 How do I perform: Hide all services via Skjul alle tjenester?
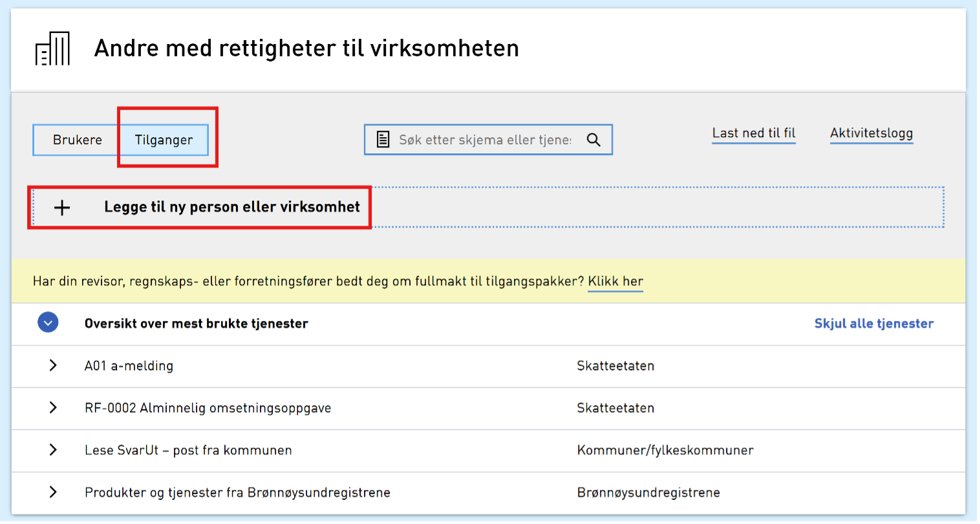874,323
